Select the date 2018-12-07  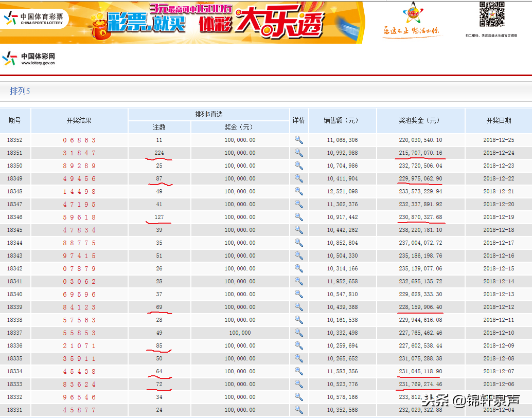[x=499, y=371]
